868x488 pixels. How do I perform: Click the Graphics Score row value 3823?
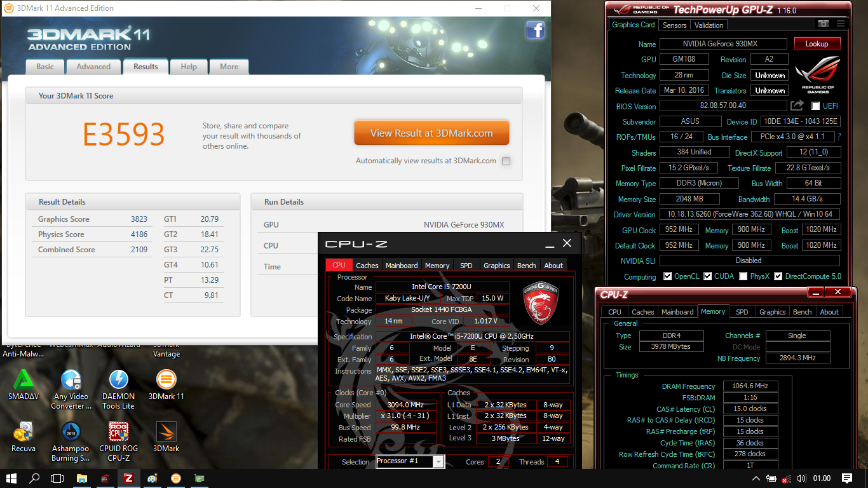pyautogui.click(x=139, y=219)
